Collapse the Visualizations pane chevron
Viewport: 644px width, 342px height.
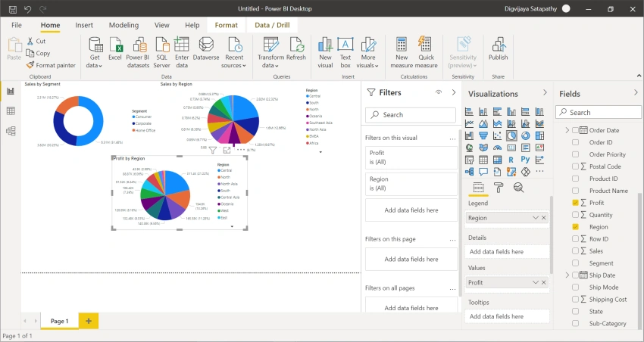pyautogui.click(x=545, y=92)
